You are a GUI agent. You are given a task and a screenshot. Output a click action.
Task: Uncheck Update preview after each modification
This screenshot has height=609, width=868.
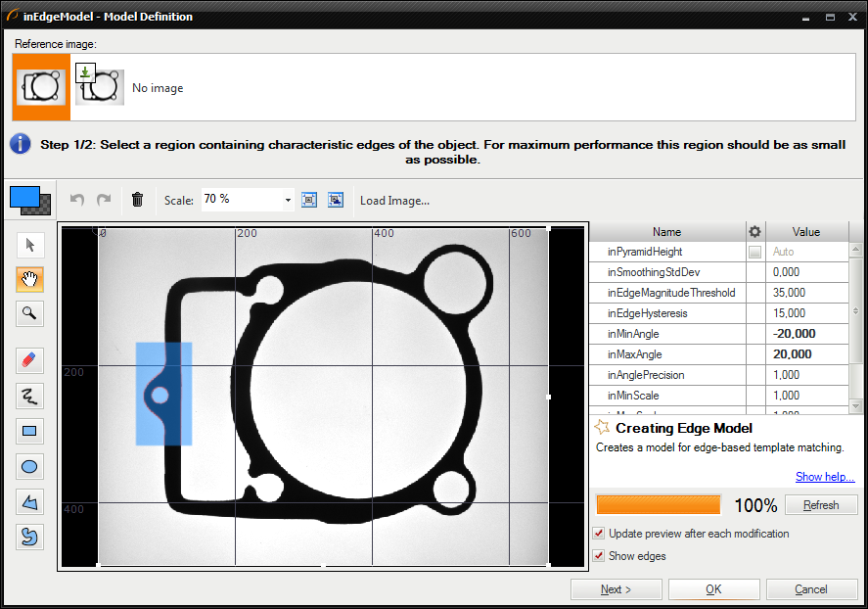click(599, 534)
